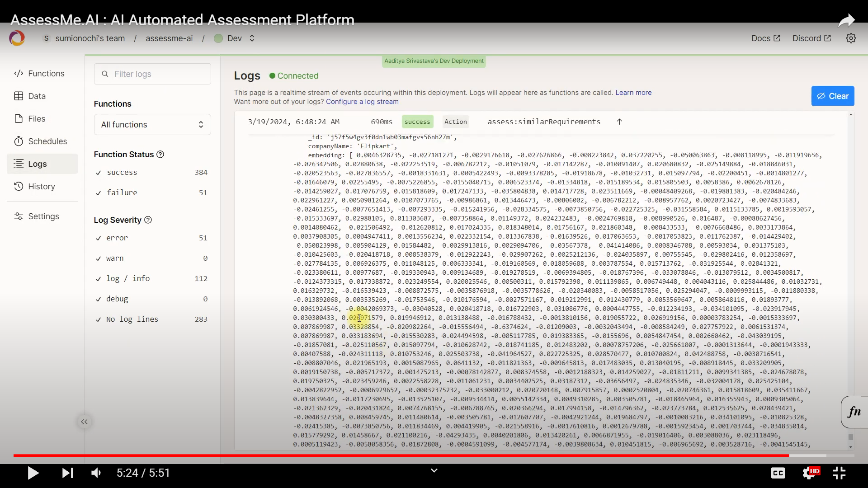Click the video progress bar
Viewport: 868px width, 488px height.
click(407, 455)
